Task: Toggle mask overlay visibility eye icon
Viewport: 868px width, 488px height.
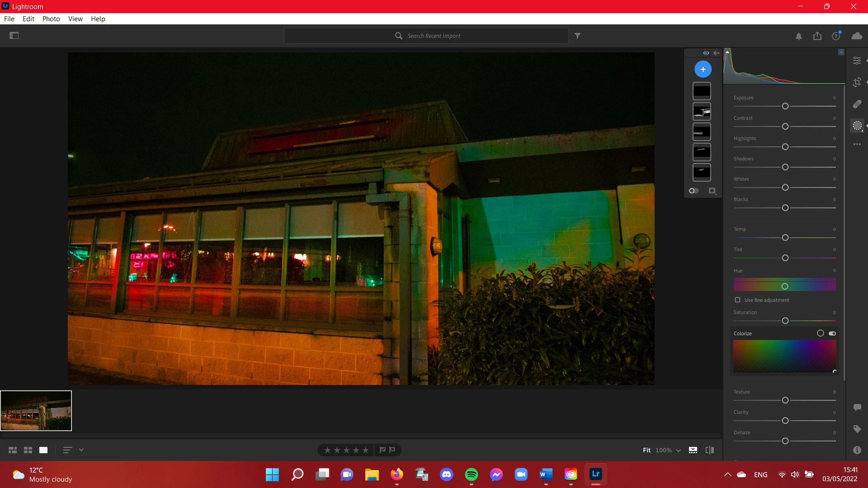Action: (706, 53)
